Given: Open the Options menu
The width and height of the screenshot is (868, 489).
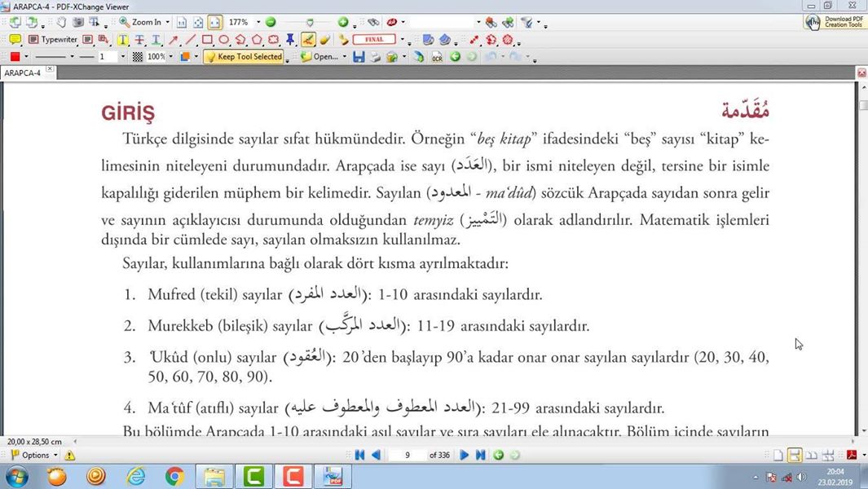Looking at the screenshot, I should click(x=34, y=456).
